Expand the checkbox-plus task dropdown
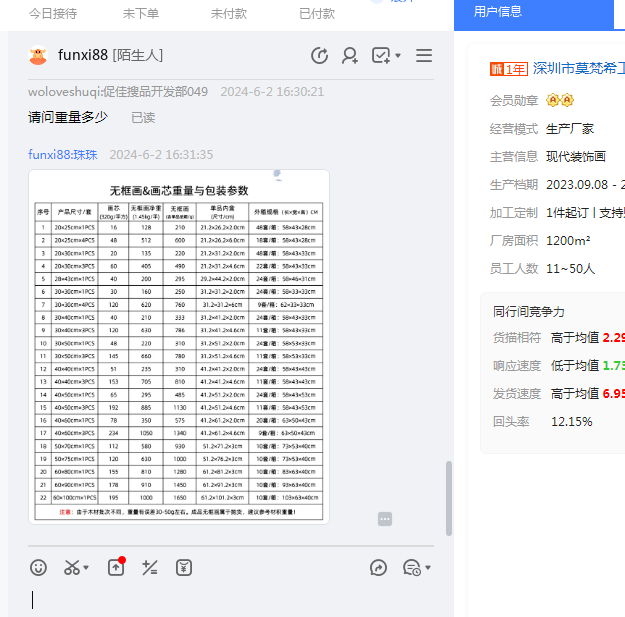This screenshot has height=617, width=625. point(398,56)
